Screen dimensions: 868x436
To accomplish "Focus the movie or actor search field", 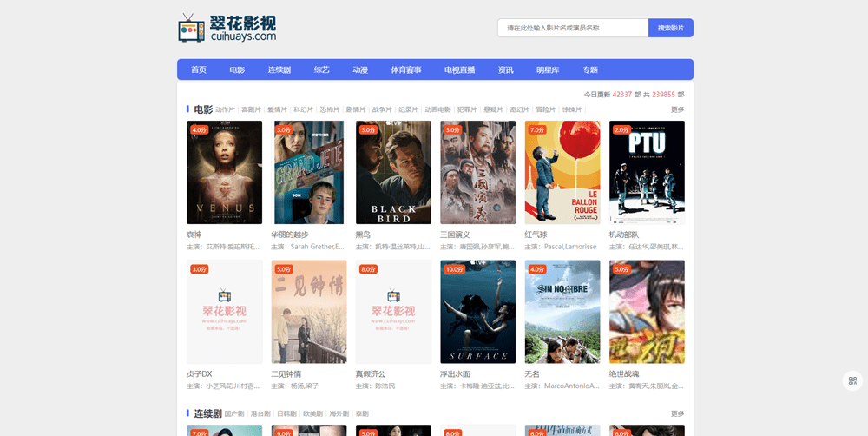I will point(573,28).
